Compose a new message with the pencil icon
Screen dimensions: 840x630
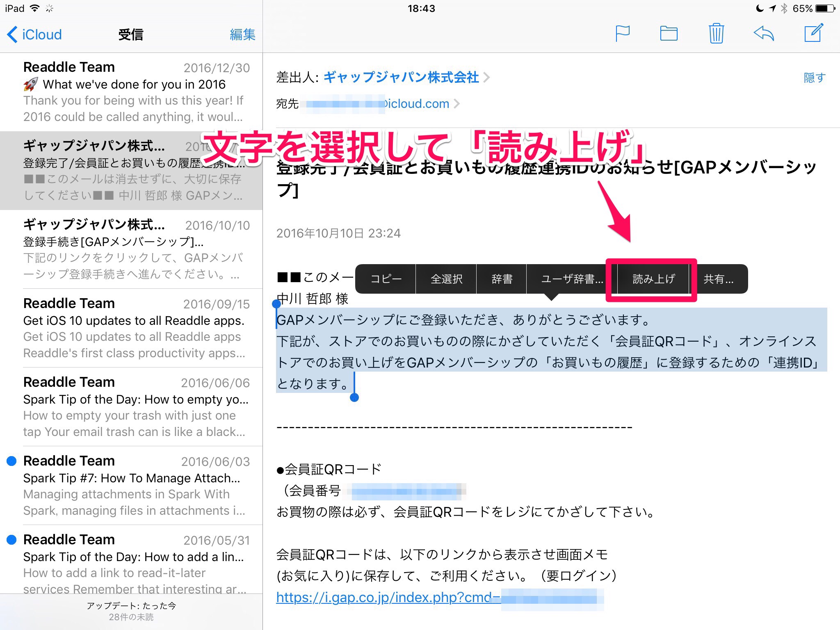click(813, 33)
